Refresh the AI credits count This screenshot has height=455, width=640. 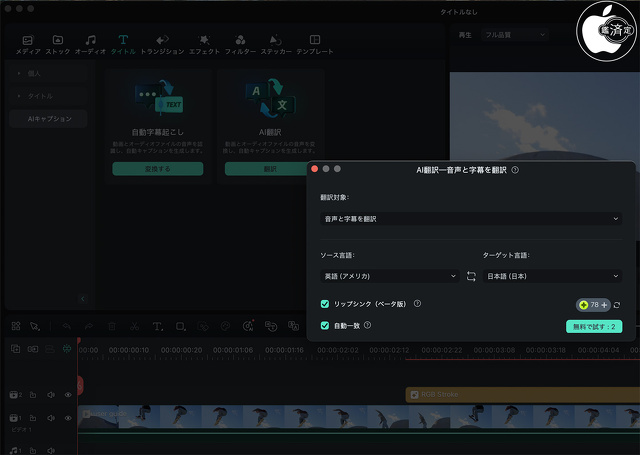(x=617, y=305)
